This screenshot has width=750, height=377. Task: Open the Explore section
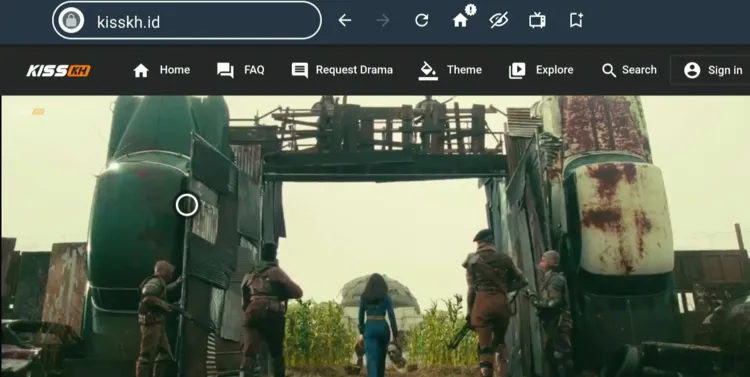pyautogui.click(x=541, y=70)
